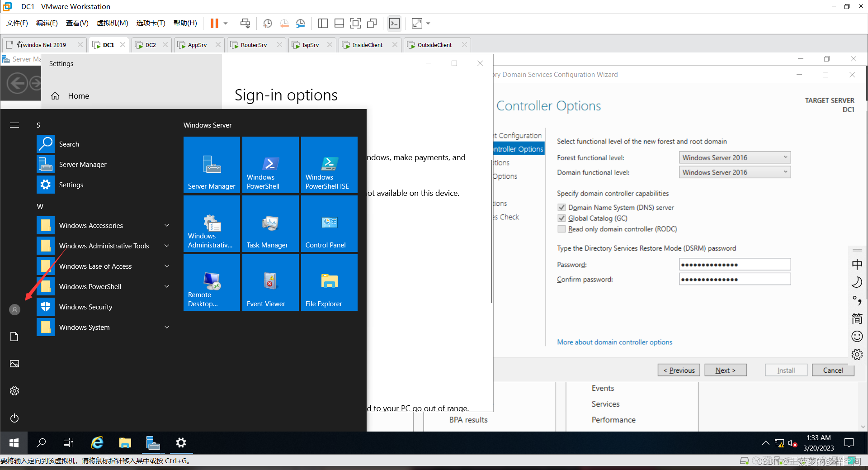Open the File Explorer tile
Image resolution: width=868 pixels, height=470 pixels.
click(x=329, y=283)
